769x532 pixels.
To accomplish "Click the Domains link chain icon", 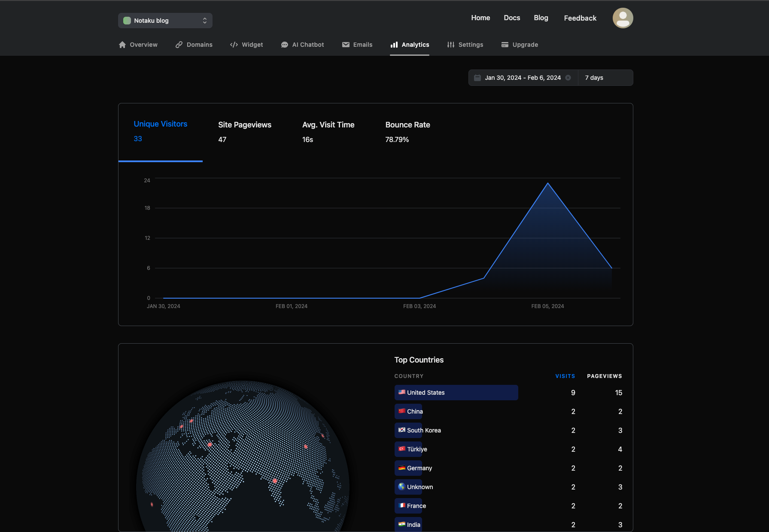I will pyautogui.click(x=179, y=45).
